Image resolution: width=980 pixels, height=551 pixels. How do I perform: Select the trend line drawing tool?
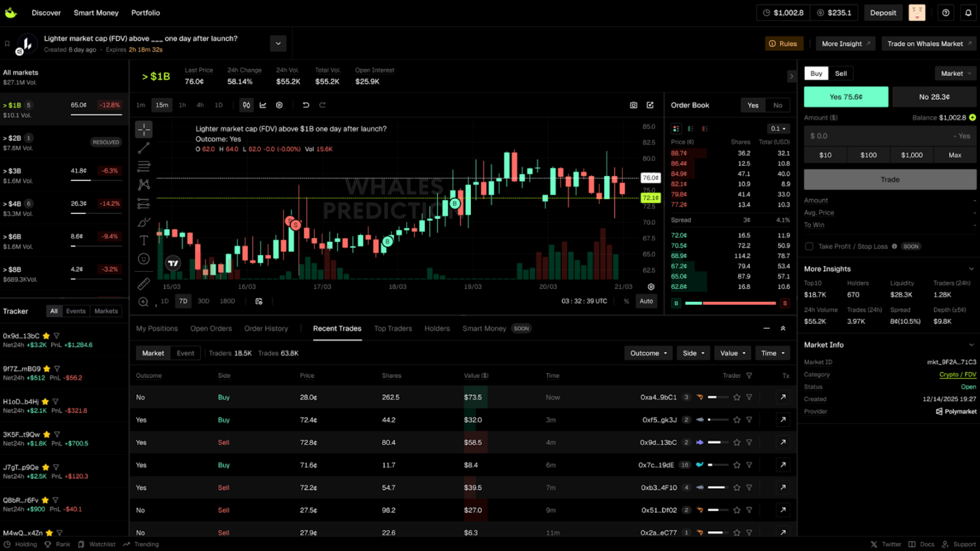pyautogui.click(x=143, y=149)
